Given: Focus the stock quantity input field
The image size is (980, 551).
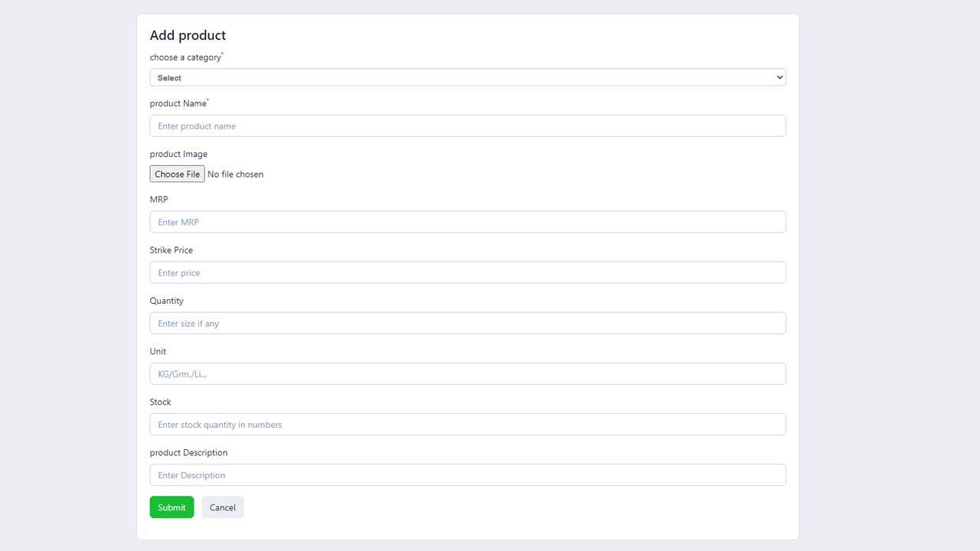Looking at the screenshot, I should tap(467, 425).
